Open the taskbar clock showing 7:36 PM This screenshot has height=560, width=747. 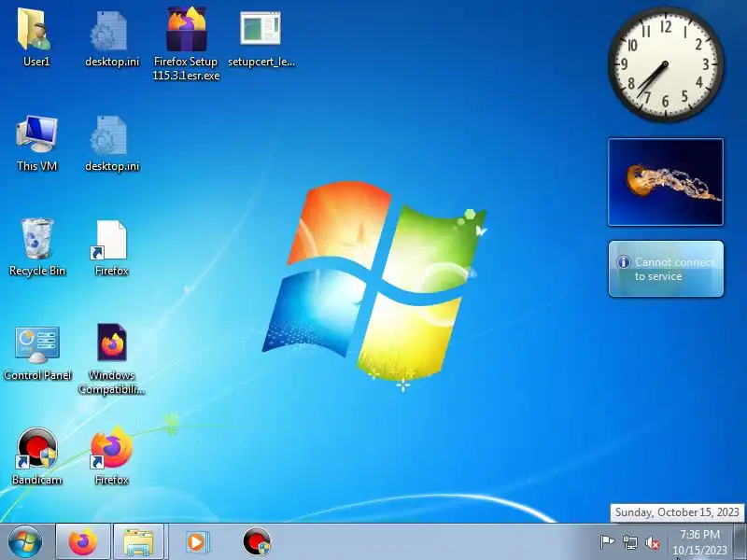coord(699,542)
